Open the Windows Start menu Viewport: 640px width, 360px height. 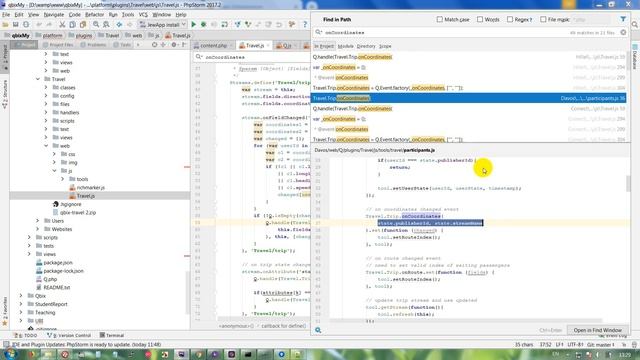click(x=10, y=354)
